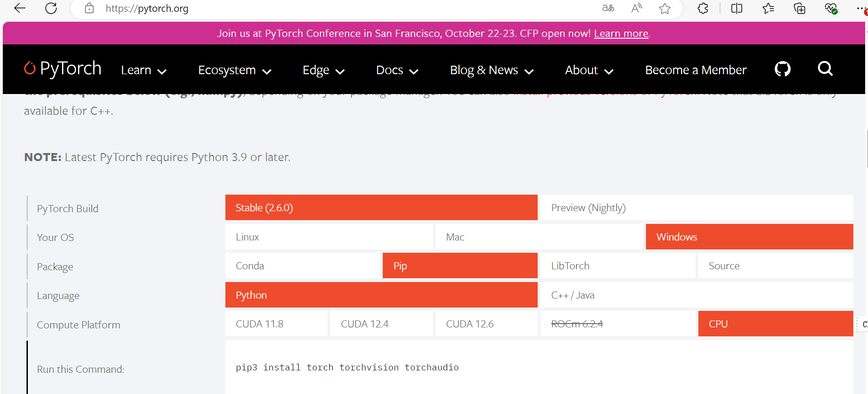Viewport: 868px width, 394px height.
Task: Open the favorites list icon
Action: [768, 8]
